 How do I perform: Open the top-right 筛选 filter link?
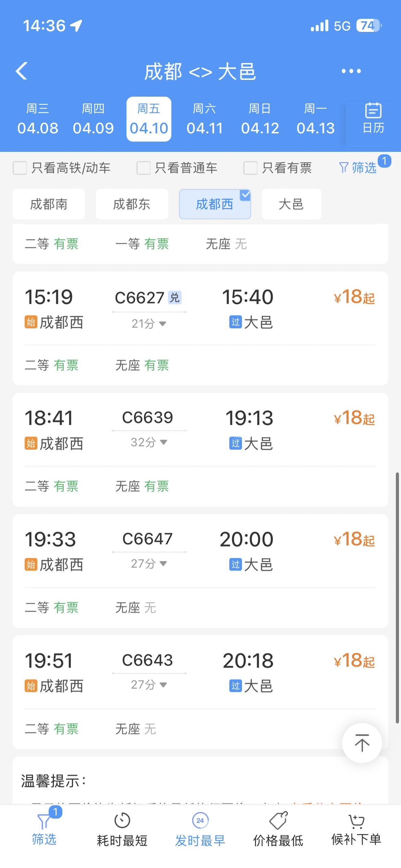tap(358, 168)
